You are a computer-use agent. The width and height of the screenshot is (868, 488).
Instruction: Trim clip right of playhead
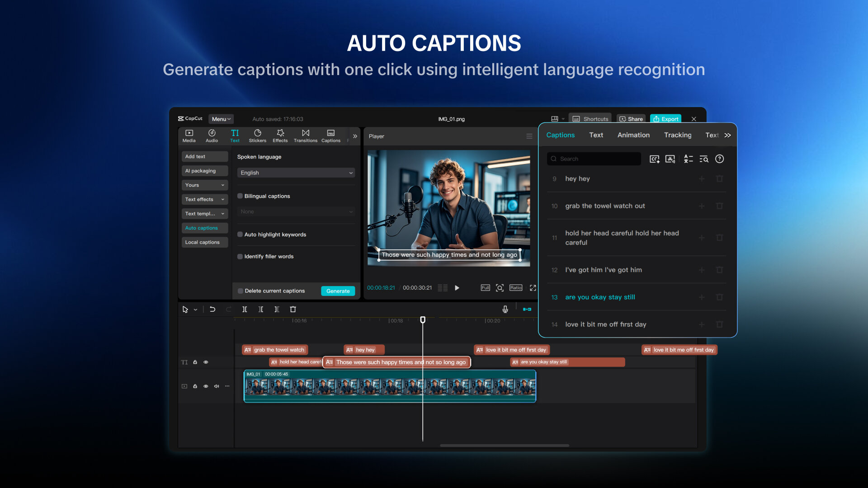(277, 310)
